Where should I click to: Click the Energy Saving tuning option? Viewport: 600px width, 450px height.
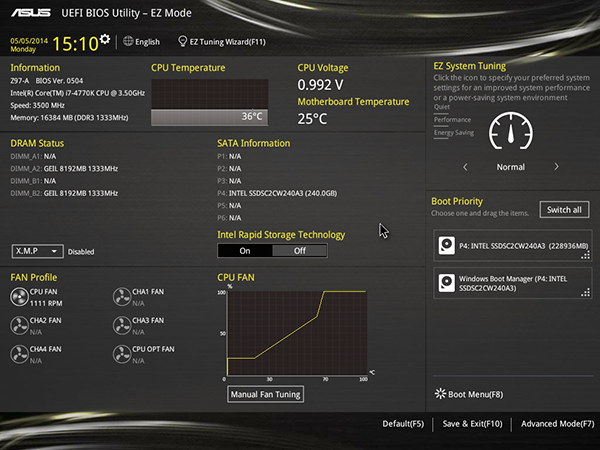[453, 133]
